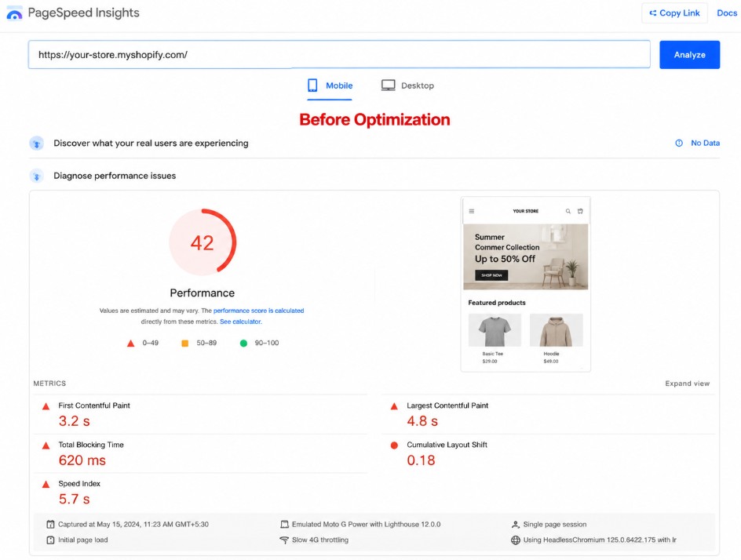Click the Initial page load icon
The image size is (741, 560).
[50, 540]
